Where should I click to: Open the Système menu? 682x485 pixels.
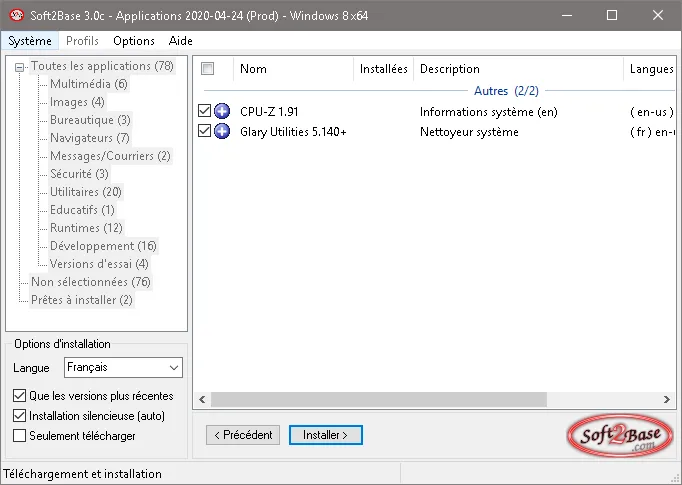[x=30, y=41]
